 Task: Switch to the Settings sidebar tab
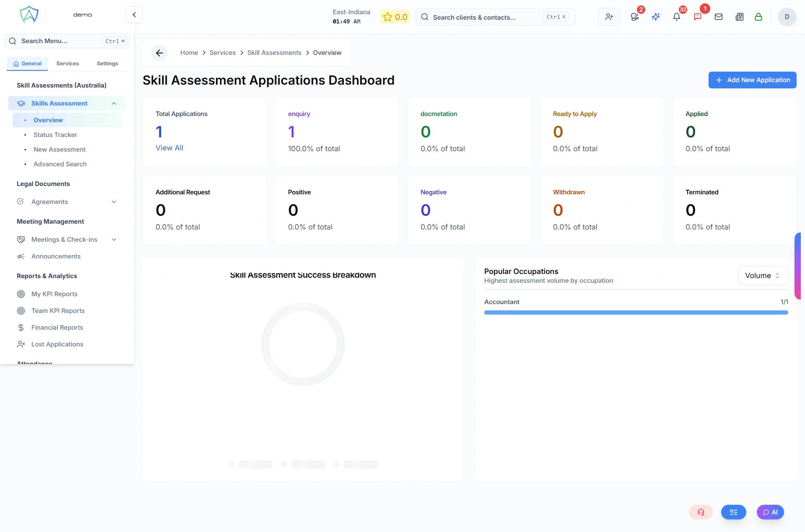click(x=107, y=64)
